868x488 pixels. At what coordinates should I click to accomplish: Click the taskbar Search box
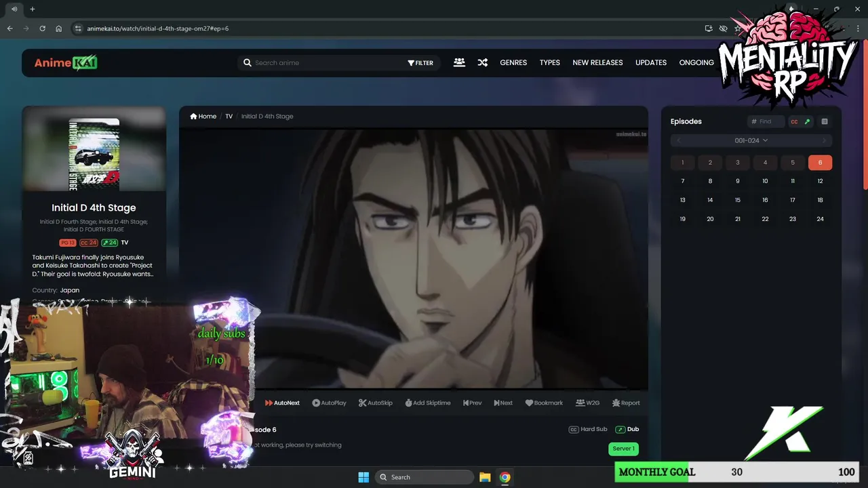coord(424,477)
